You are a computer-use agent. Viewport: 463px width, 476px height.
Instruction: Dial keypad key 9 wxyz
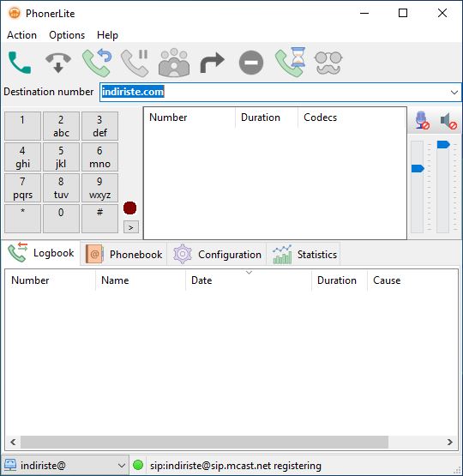click(99, 188)
